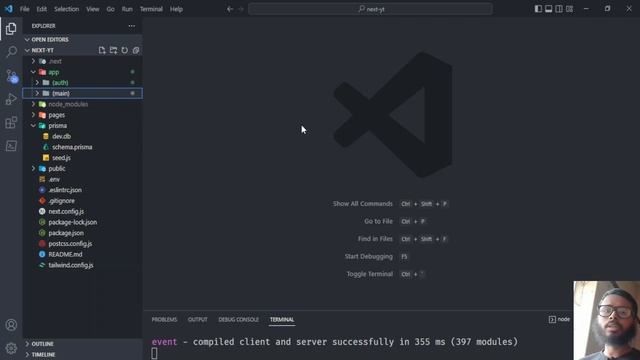
Task: Toggle secondary side bar layout icon
Action: tap(559, 9)
